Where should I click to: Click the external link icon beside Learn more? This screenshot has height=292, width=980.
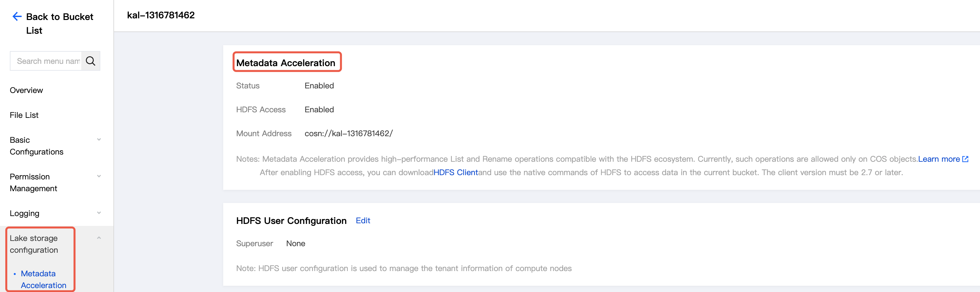(965, 159)
